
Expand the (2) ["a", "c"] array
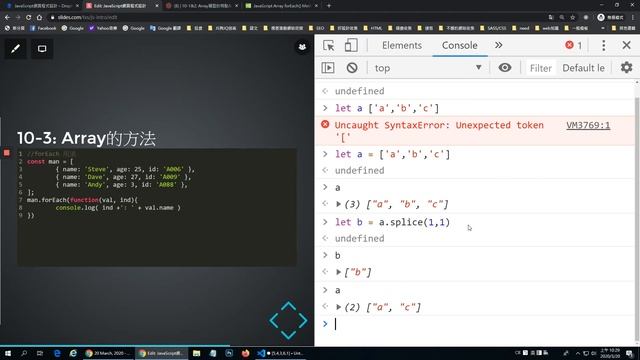[x=338, y=307]
